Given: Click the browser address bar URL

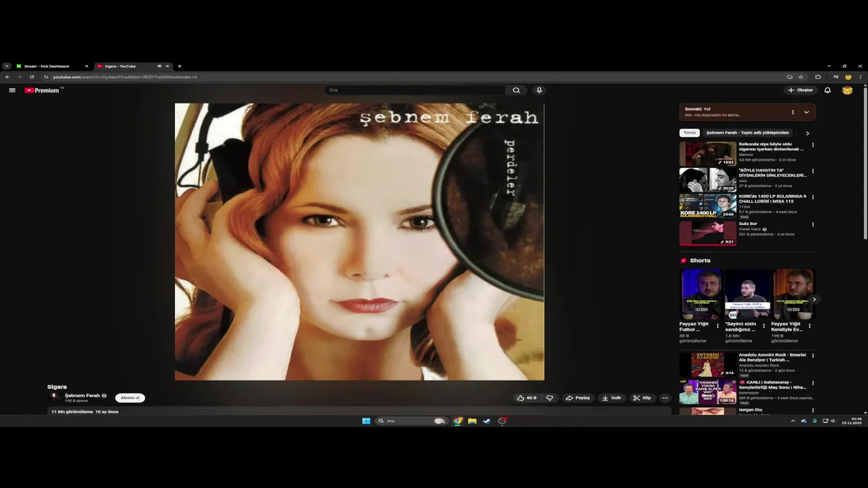Looking at the screenshot, I should click(x=125, y=77).
